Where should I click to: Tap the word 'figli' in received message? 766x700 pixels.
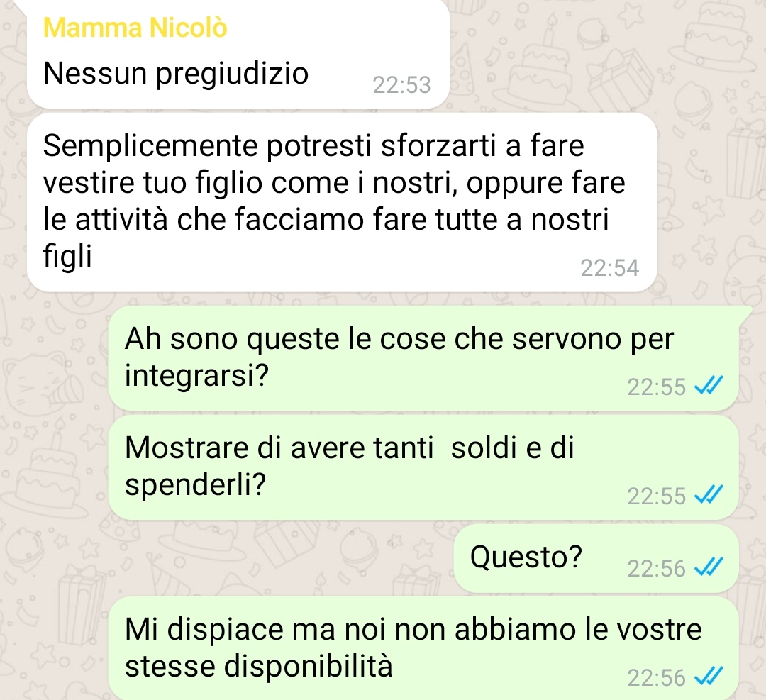[x=67, y=256]
